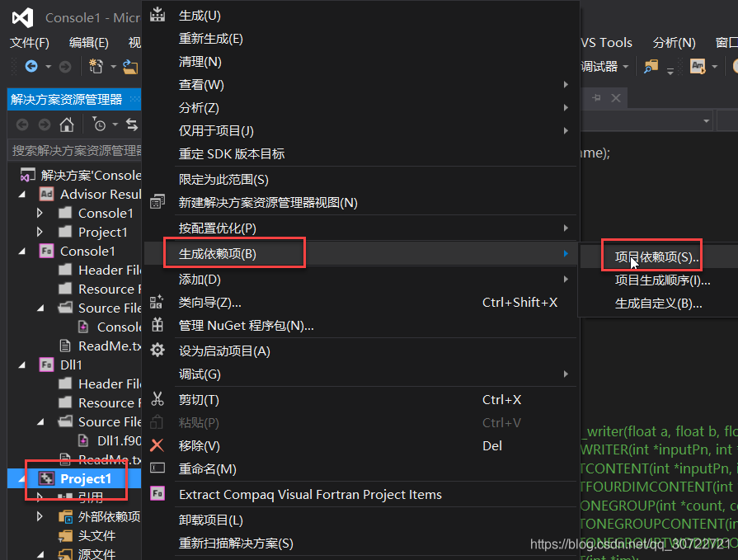The height and width of the screenshot is (560, 738).
Task: Open the 文件(F) menu
Action: [x=31, y=42]
